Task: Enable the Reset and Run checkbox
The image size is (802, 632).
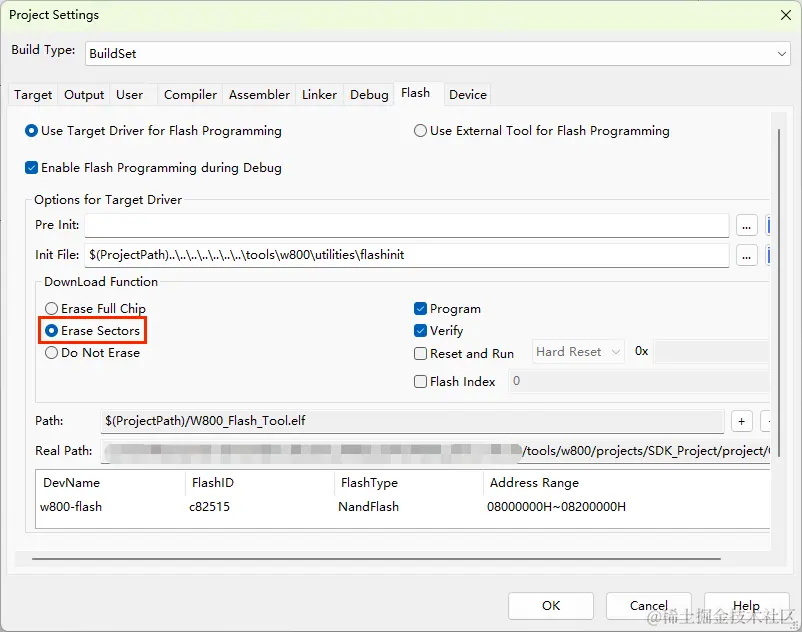Action: coord(464,354)
